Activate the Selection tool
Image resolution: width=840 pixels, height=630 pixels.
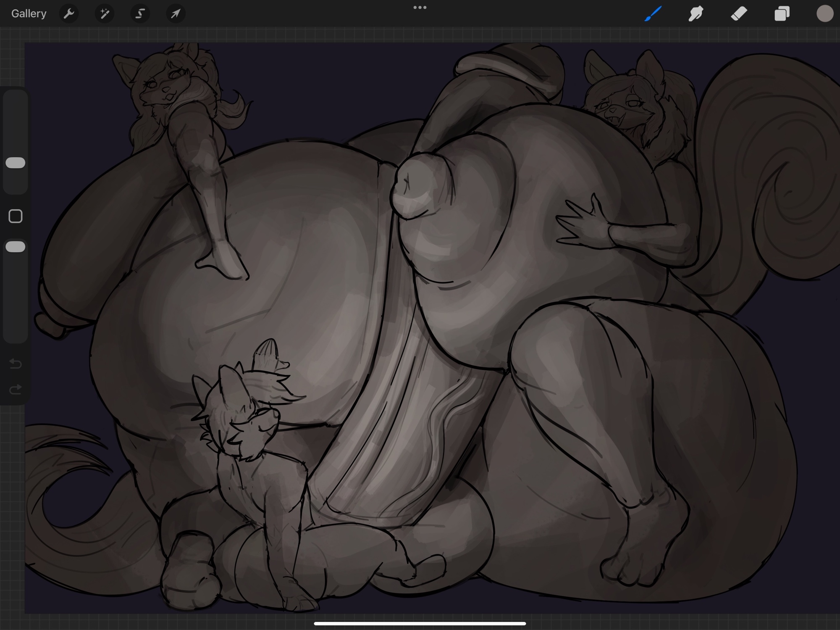[140, 14]
